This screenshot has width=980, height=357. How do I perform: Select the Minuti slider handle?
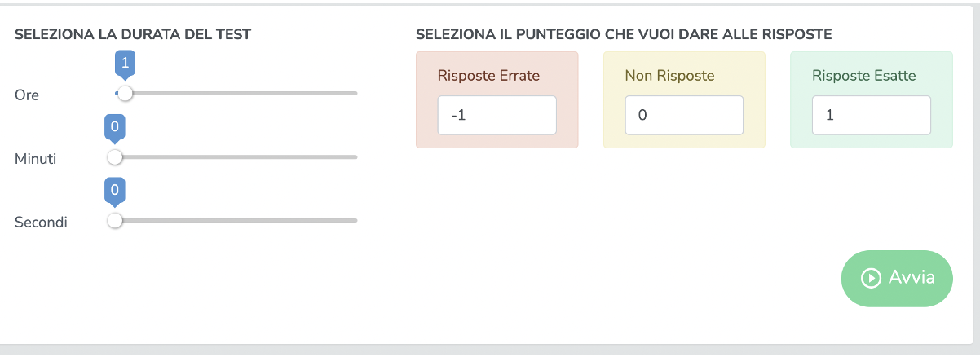(x=115, y=156)
